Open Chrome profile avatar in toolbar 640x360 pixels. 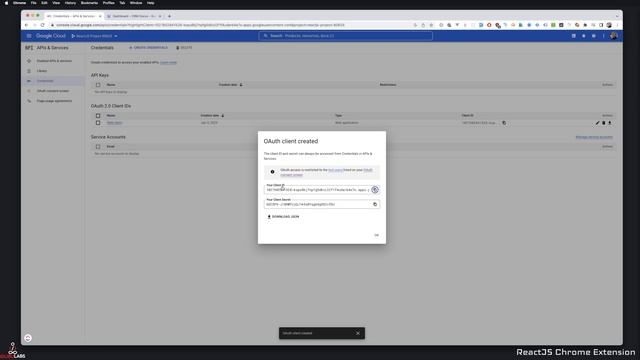coord(609,25)
